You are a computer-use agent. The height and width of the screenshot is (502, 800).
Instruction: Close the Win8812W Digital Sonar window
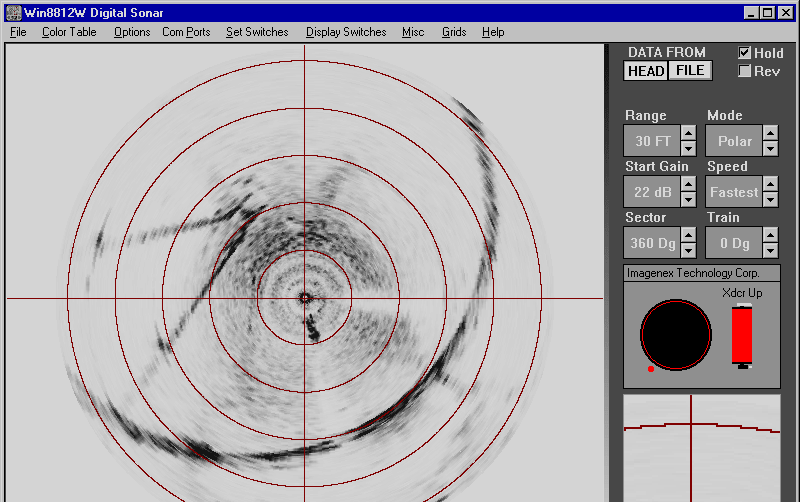coord(786,13)
